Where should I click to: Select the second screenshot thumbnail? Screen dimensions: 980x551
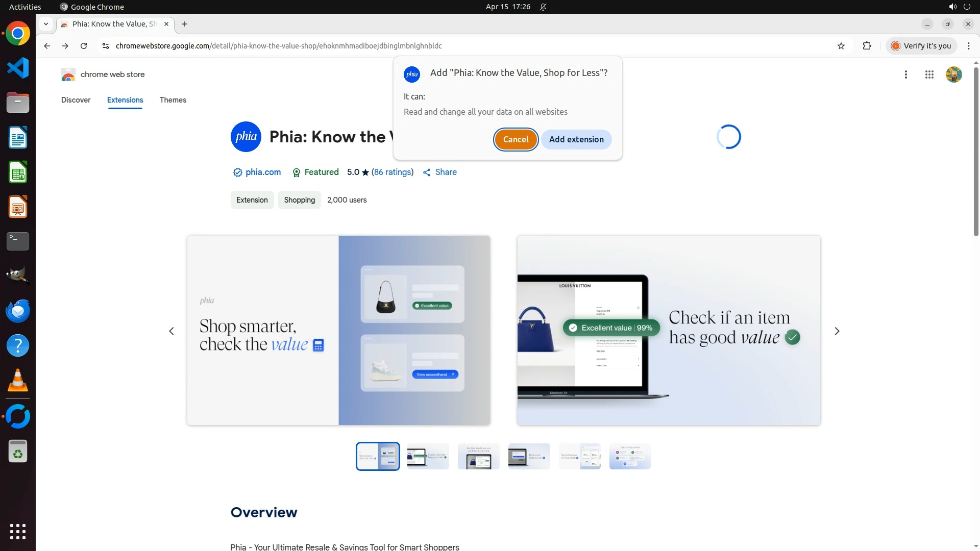tap(428, 457)
